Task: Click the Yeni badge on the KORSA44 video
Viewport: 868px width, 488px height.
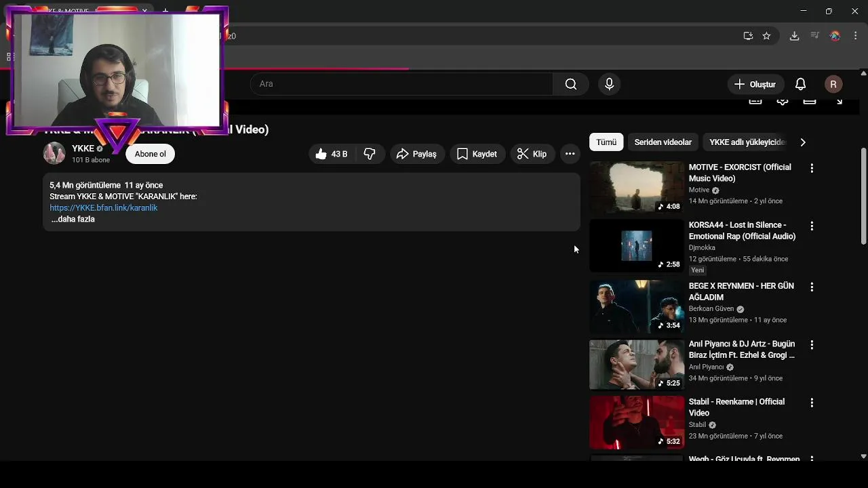Action: (x=697, y=270)
